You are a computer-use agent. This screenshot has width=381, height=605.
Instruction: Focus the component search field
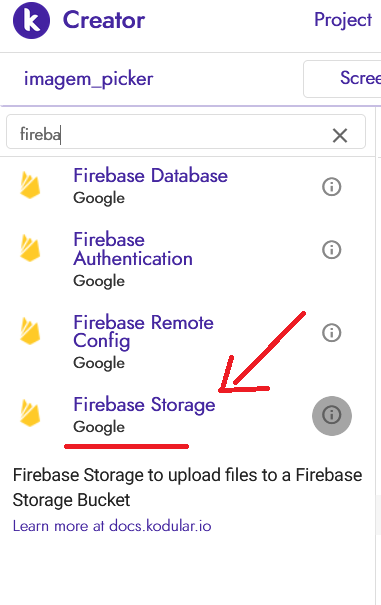186,132
